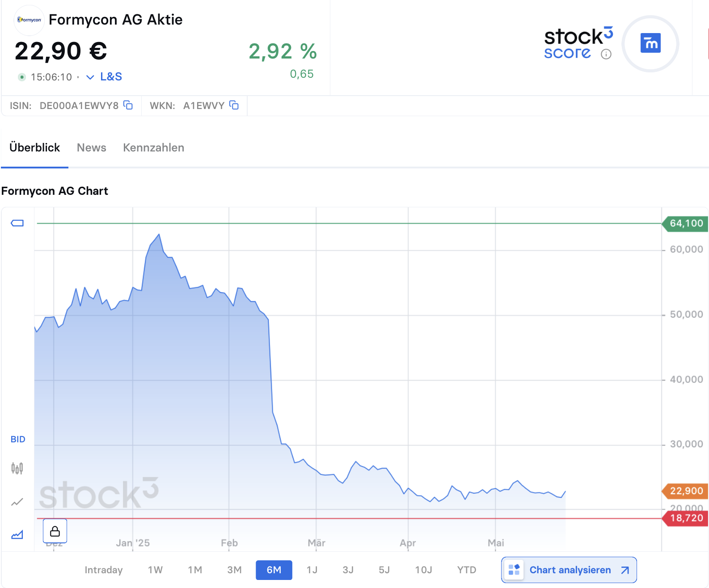Click the 22,90 € price
This screenshot has width=709, height=588.
click(x=61, y=51)
